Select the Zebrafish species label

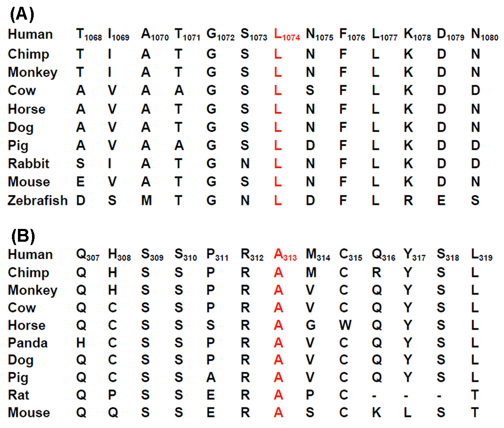[38, 200]
